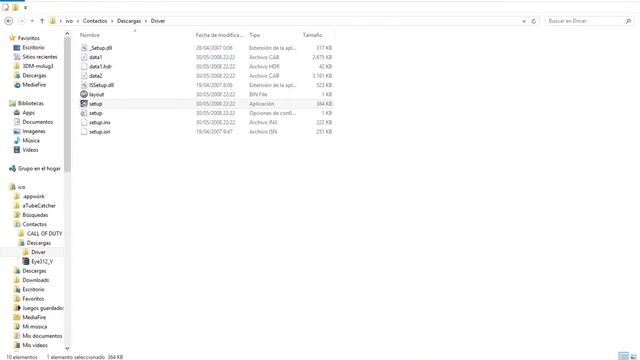The width and height of the screenshot is (640, 360).
Task: Select ivo in the address breadcrumb
Action: [69, 21]
